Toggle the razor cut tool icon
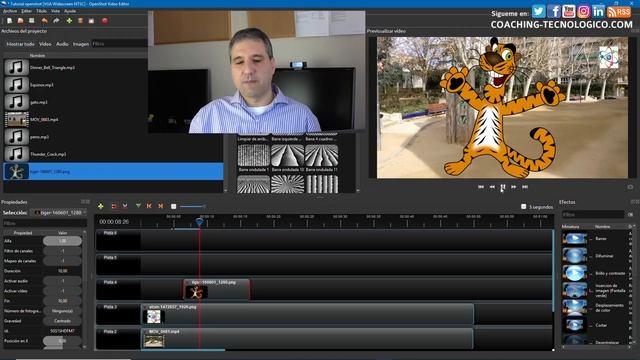This screenshot has height=360, width=640. 125,207
